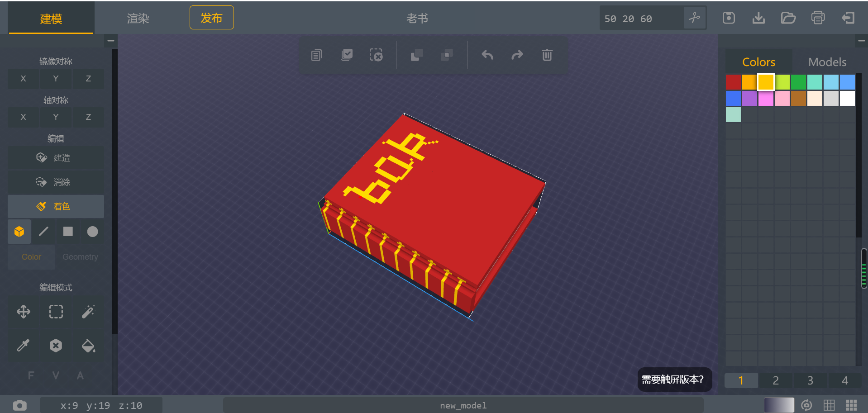Viewport: 868px width, 413px height.
Task: Toggle X under 镜像对称 mirror symmetry
Action: click(x=24, y=79)
